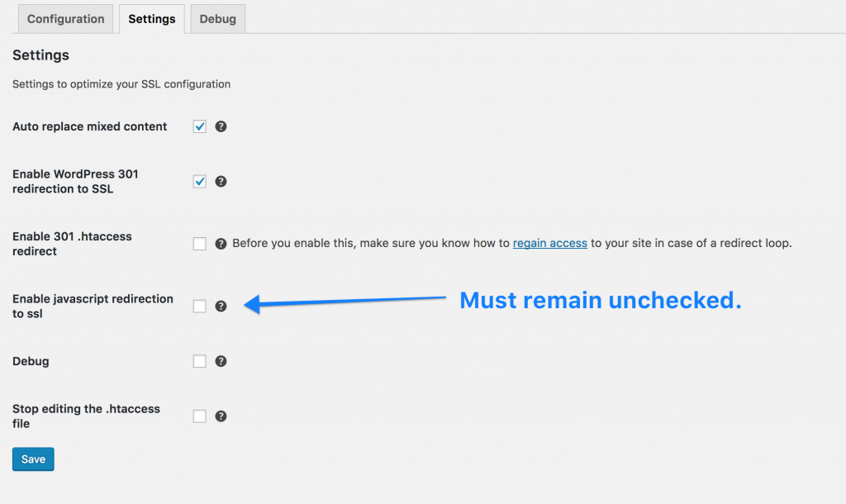Click the Stop editing the .htaccess file label
Screen dimensions: 846x504
[86, 416]
